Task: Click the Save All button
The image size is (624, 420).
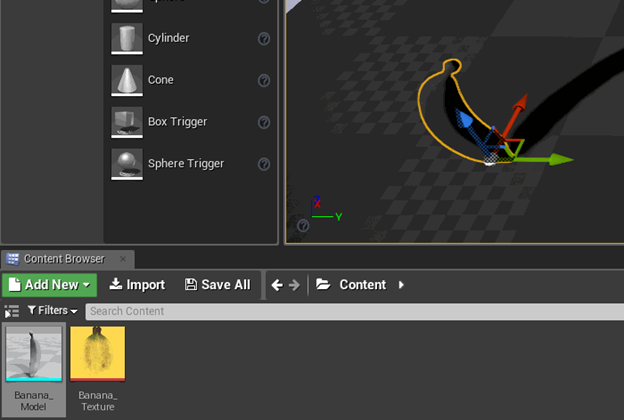Action: click(218, 285)
